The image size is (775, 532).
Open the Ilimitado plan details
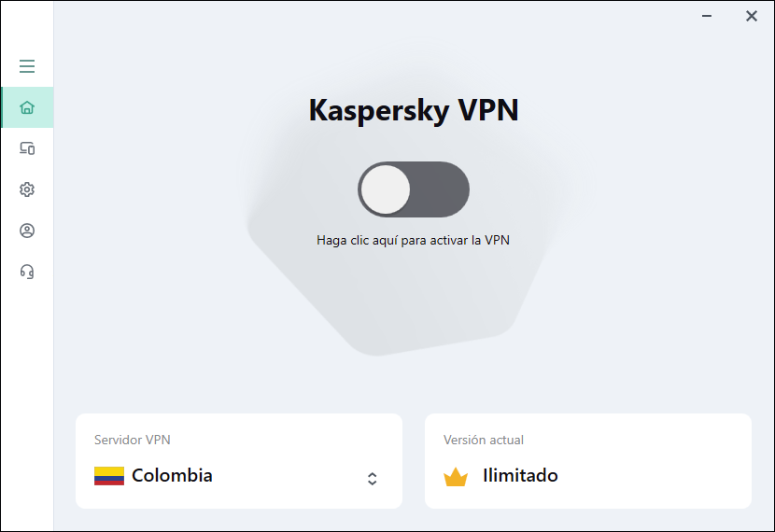(520, 475)
